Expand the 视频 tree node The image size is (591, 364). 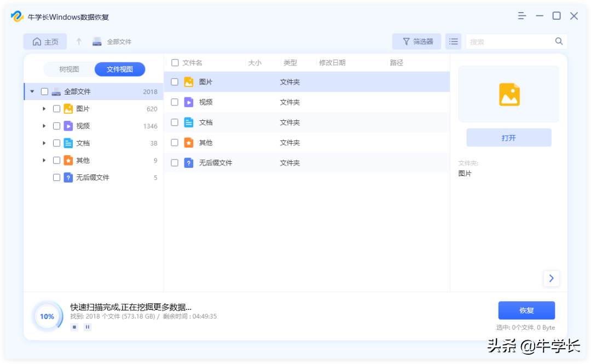click(x=44, y=126)
